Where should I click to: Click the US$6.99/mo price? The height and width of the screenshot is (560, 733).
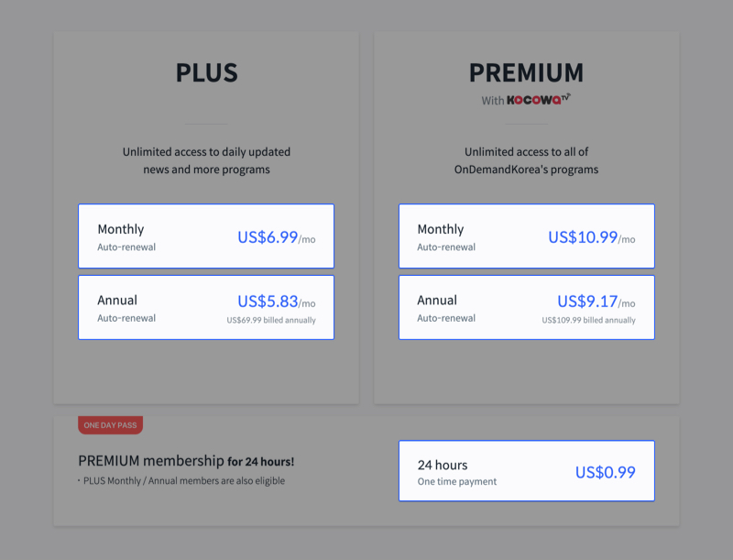click(277, 237)
